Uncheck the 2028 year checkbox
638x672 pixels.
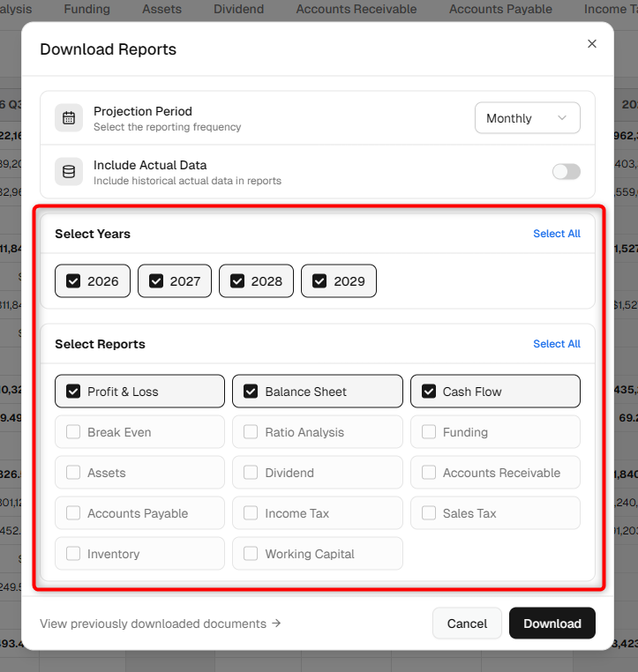[x=237, y=281]
